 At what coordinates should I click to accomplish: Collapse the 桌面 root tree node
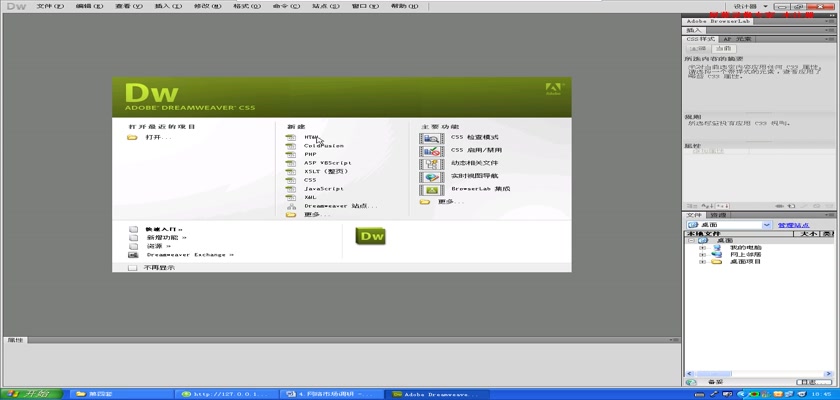(691, 241)
